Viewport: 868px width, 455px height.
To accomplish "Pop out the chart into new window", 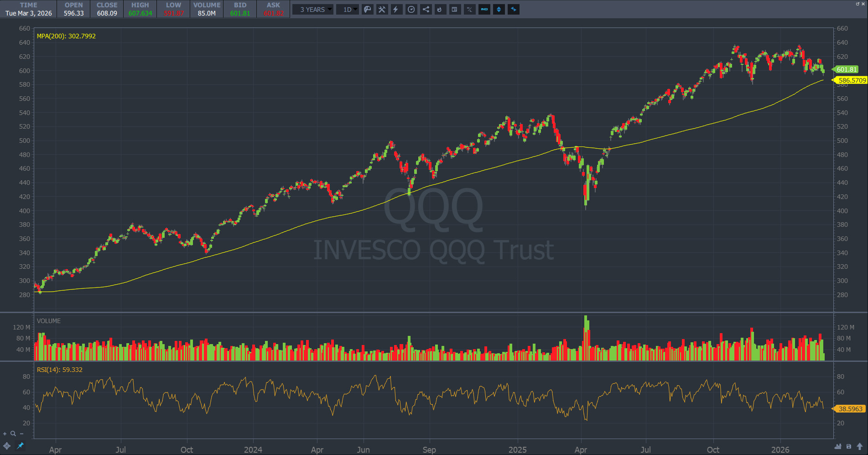I will click(858, 4).
